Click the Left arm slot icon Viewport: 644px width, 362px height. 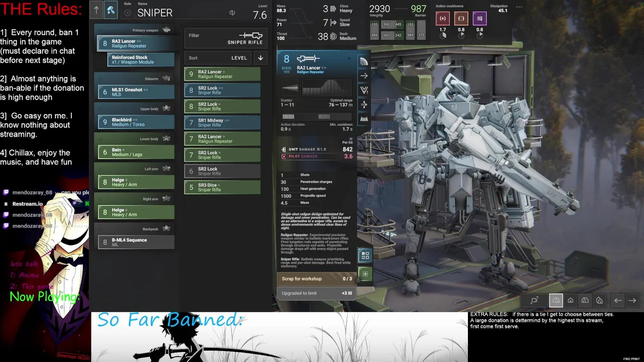pos(167,169)
